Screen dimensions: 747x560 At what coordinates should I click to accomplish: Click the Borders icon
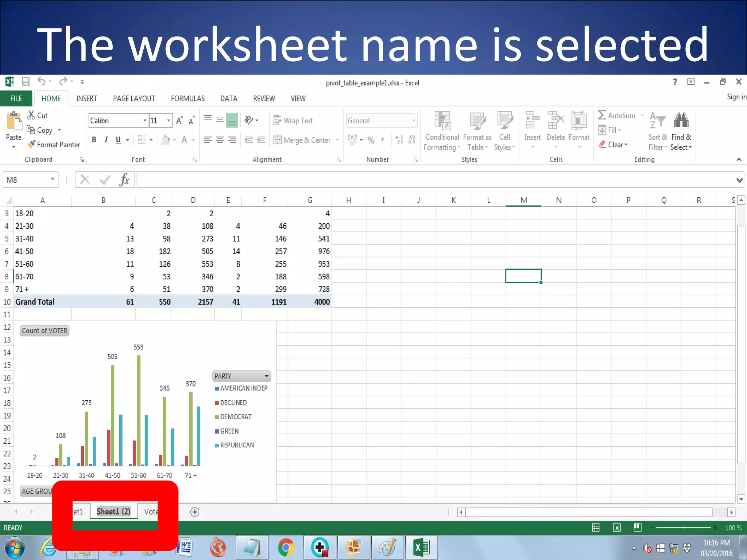coord(142,140)
